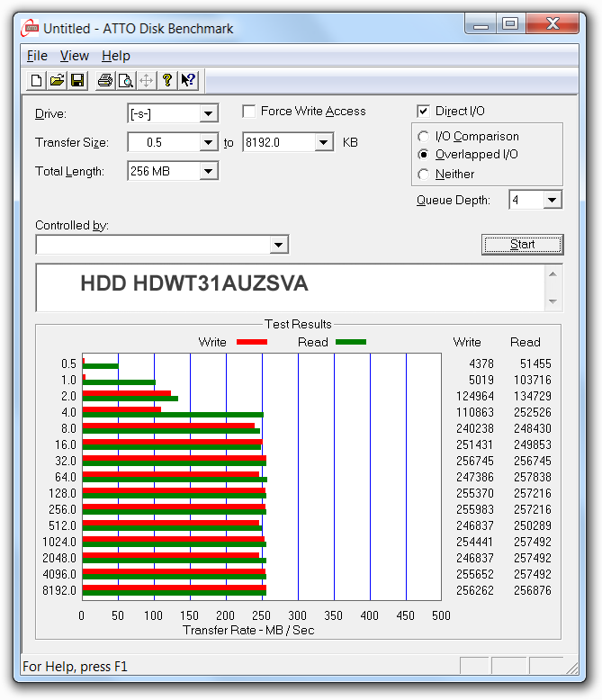Click the read value 250289
Viewport: 602px width, 700px height.
point(533,525)
